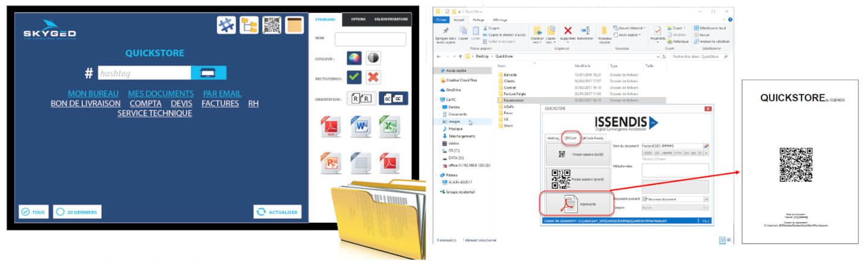Image resolution: width=868 pixels, height=268 pixels.
Task: Click the QR code icon in Skyged header
Action: (x=272, y=25)
